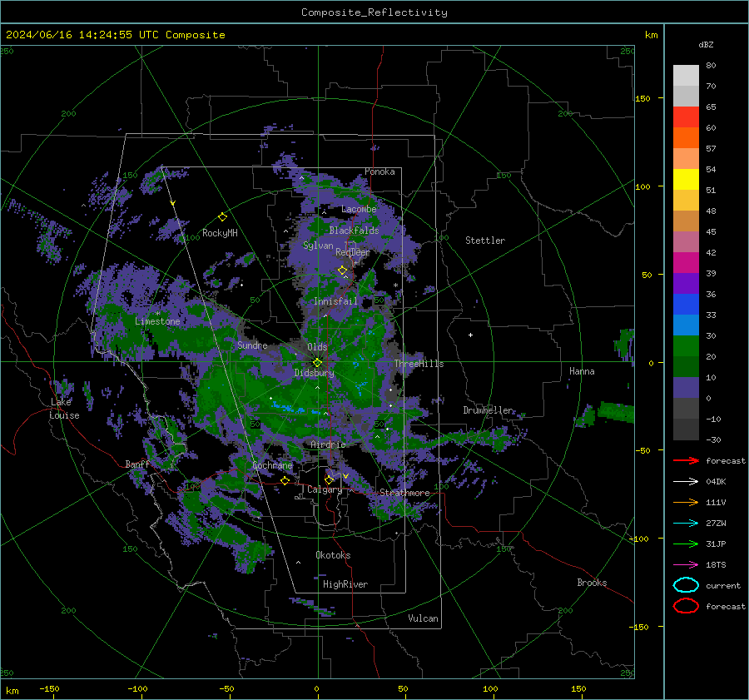
Task: Click the Sundre label
Action: 252,345
